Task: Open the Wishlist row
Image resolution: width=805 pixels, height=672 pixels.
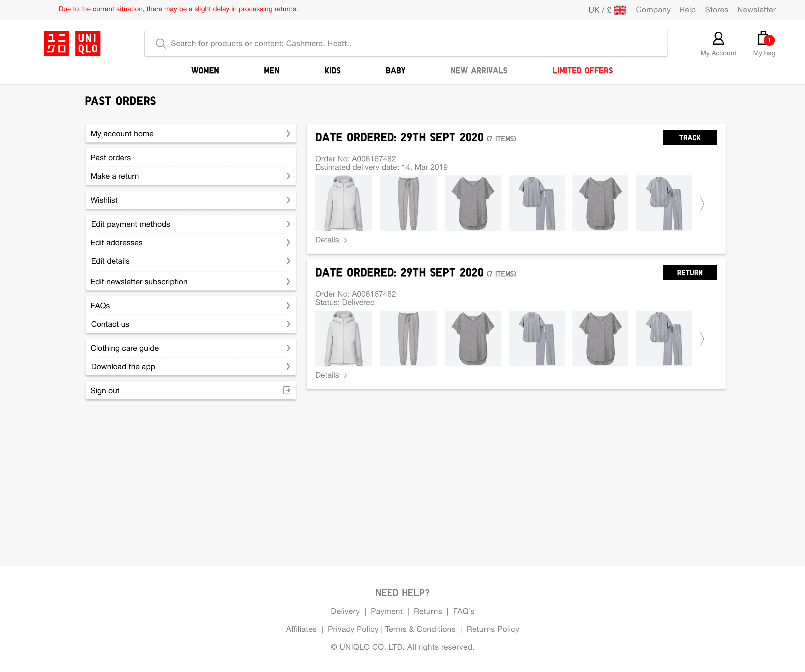Action: tap(190, 200)
